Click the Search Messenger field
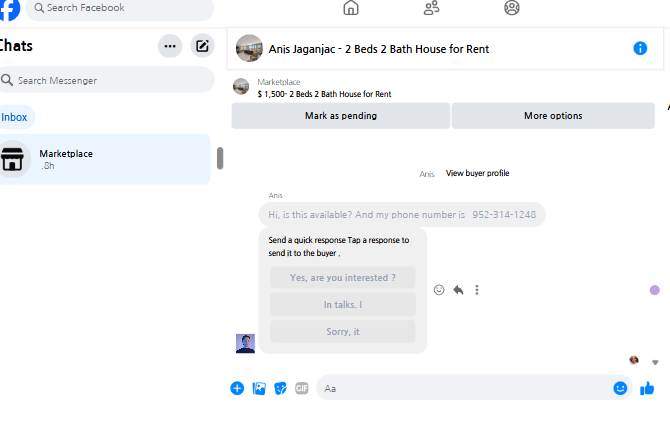This screenshot has height=421, width=670. click(x=106, y=80)
